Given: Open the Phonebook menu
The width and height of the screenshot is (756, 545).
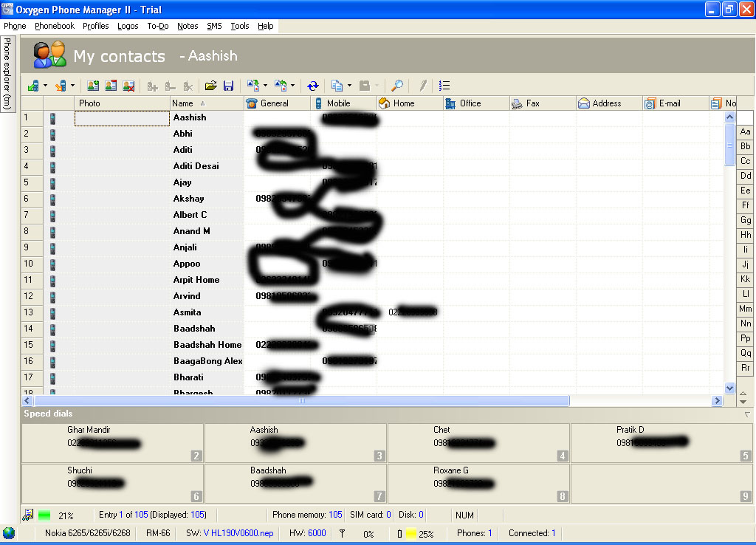Looking at the screenshot, I should coord(55,26).
